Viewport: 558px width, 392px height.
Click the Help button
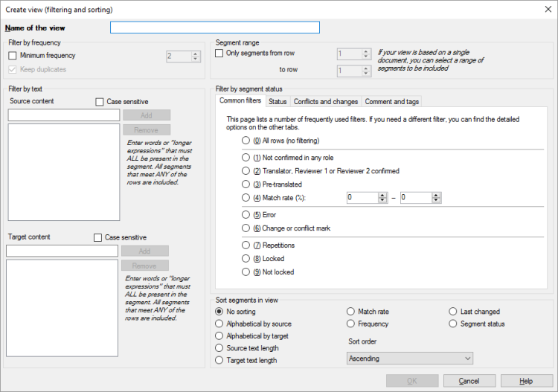click(x=526, y=381)
